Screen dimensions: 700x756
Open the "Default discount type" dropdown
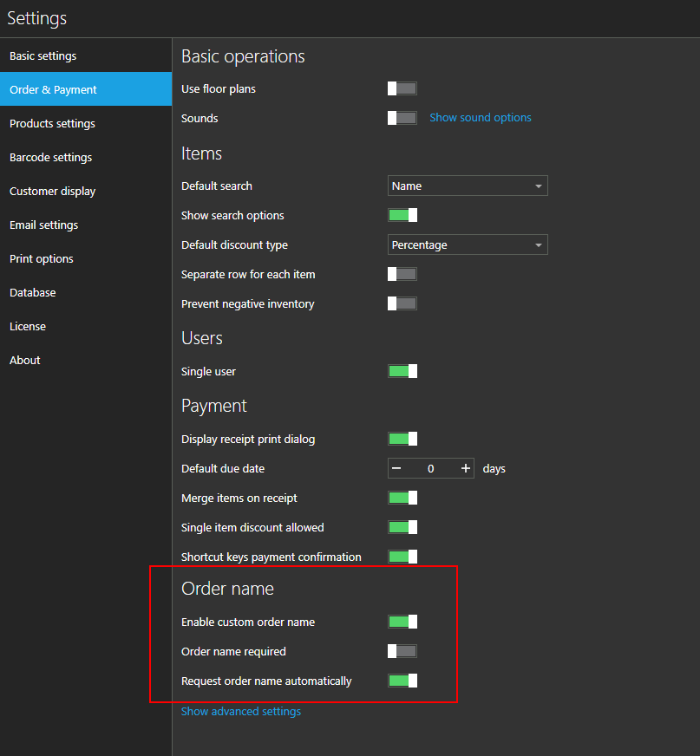click(x=467, y=244)
